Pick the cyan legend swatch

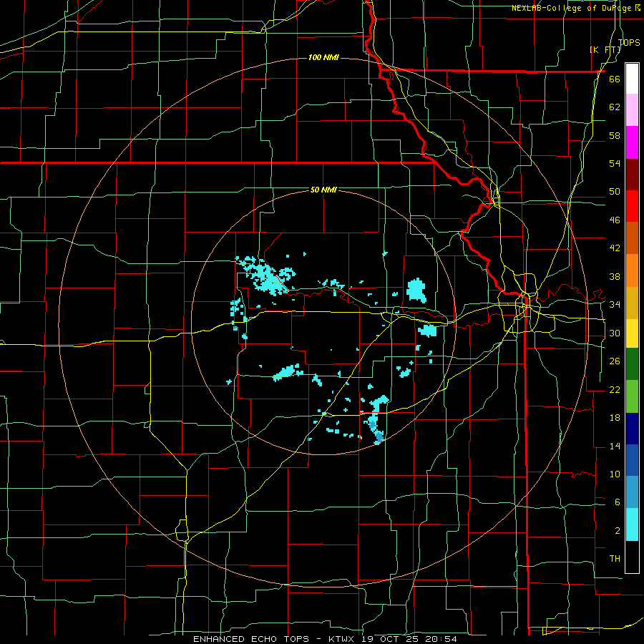click(632, 525)
